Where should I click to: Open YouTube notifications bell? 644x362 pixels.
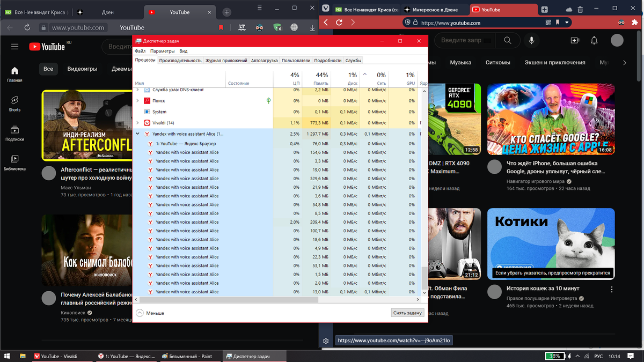tap(594, 40)
